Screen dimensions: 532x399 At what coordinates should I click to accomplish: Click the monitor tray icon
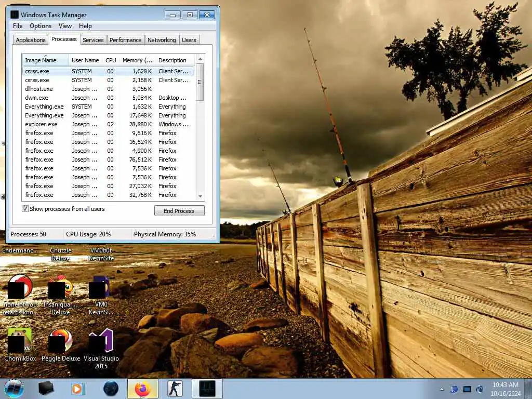click(x=467, y=389)
